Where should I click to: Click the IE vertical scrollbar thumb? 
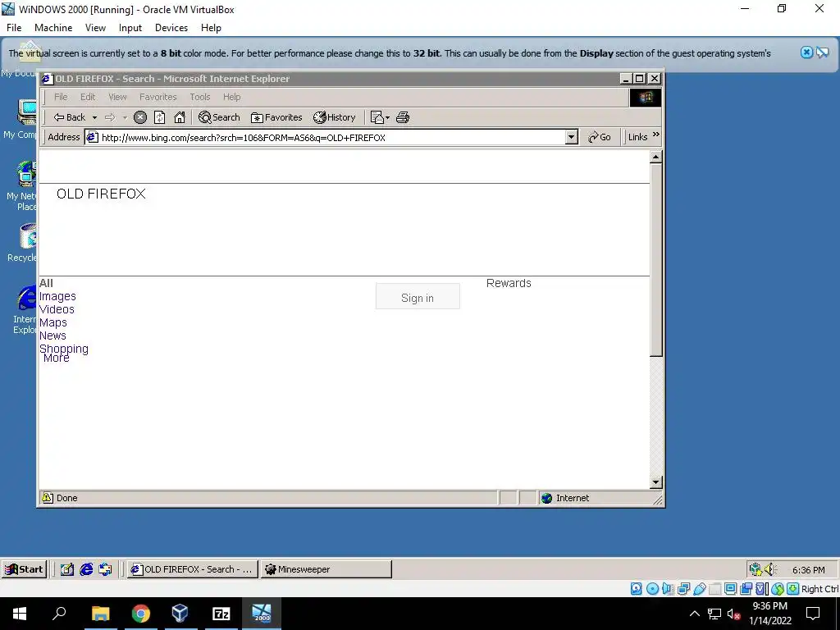pos(655,260)
